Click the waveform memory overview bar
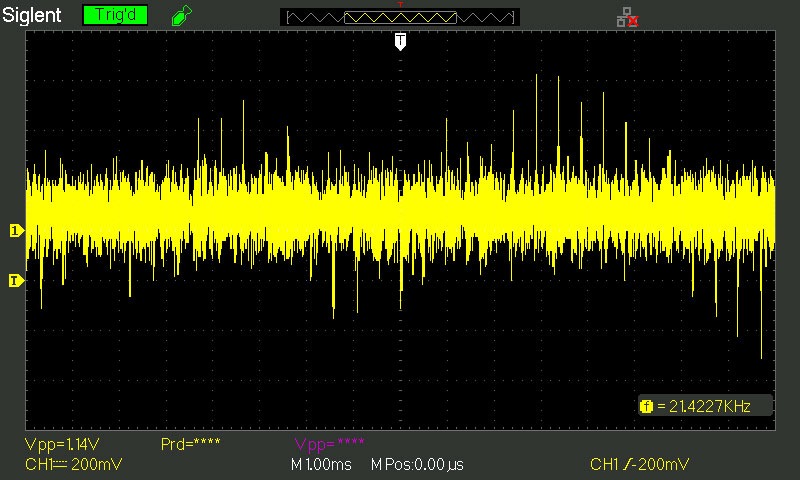 point(400,18)
